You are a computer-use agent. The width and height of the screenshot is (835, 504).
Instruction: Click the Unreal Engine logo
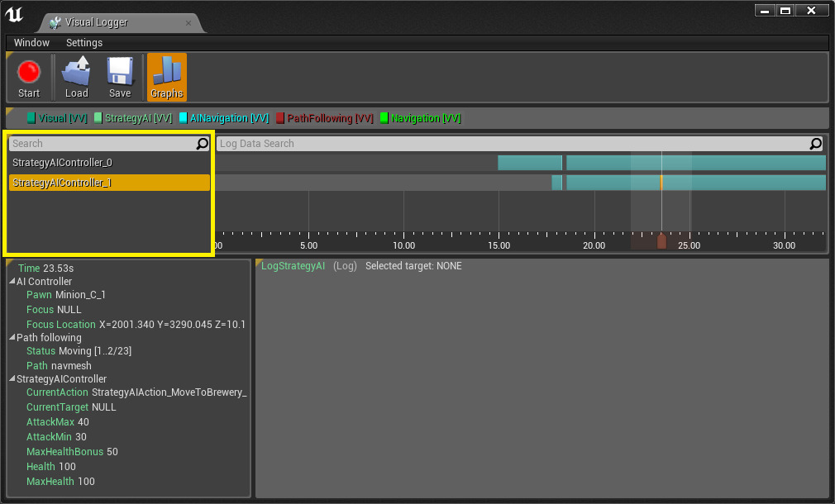[14, 15]
